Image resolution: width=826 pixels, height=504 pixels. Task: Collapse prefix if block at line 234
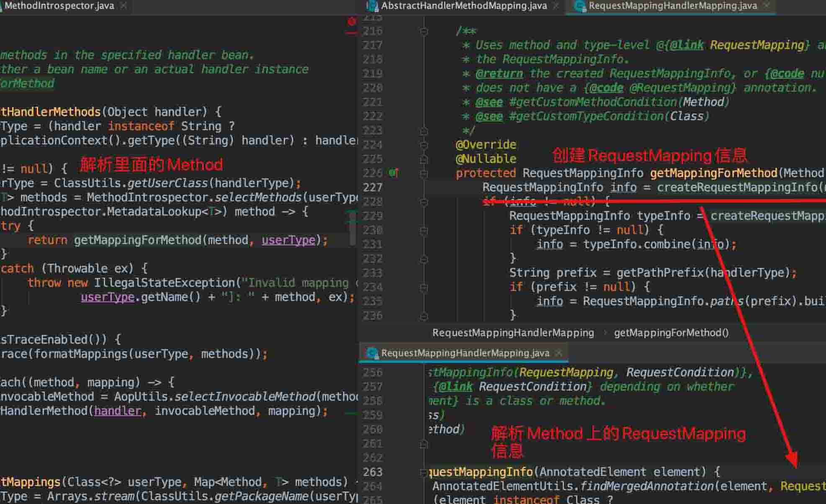coord(424,287)
